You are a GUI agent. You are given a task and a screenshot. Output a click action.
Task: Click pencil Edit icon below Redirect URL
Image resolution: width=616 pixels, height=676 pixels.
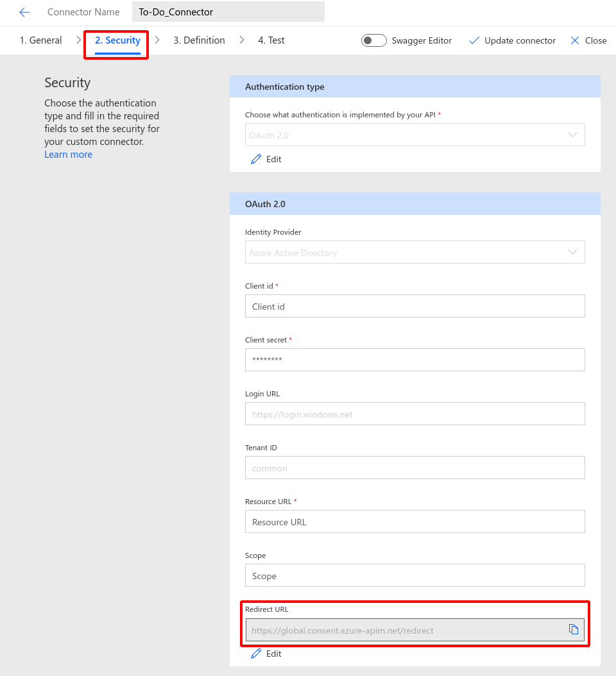click(256, 654)
